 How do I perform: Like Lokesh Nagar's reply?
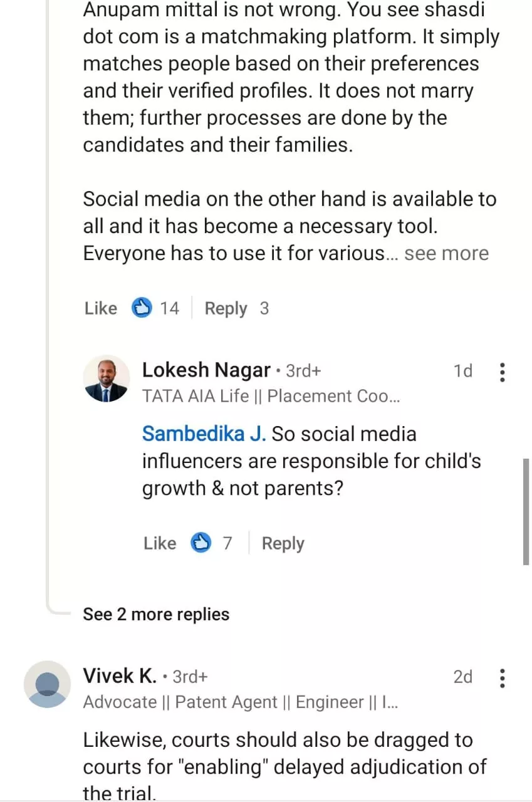pyautogui.click(x=160, y=543)
